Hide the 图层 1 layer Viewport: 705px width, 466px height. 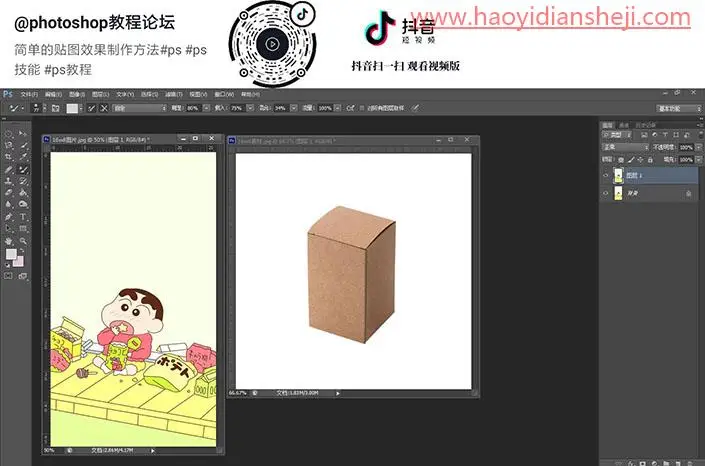[x=606, y=175]
